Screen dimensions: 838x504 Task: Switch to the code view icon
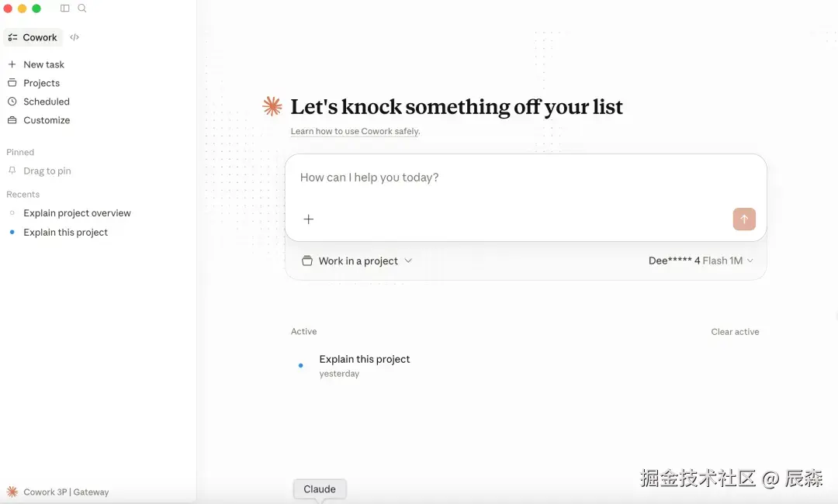[x=74, y=37]
